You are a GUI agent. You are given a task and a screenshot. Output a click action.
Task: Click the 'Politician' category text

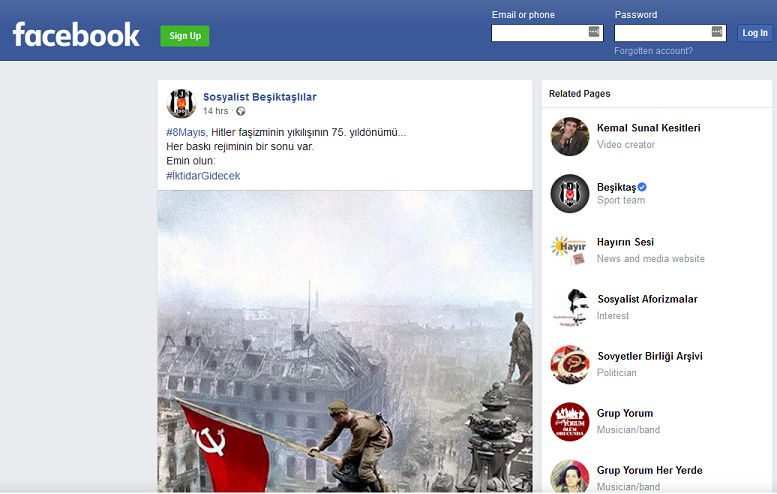616,373
